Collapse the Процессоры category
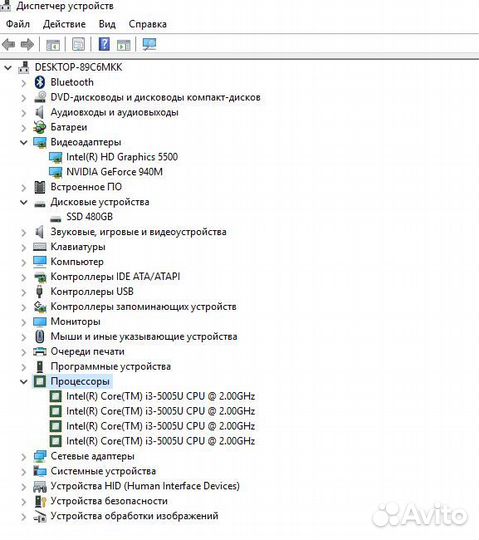 23,382
